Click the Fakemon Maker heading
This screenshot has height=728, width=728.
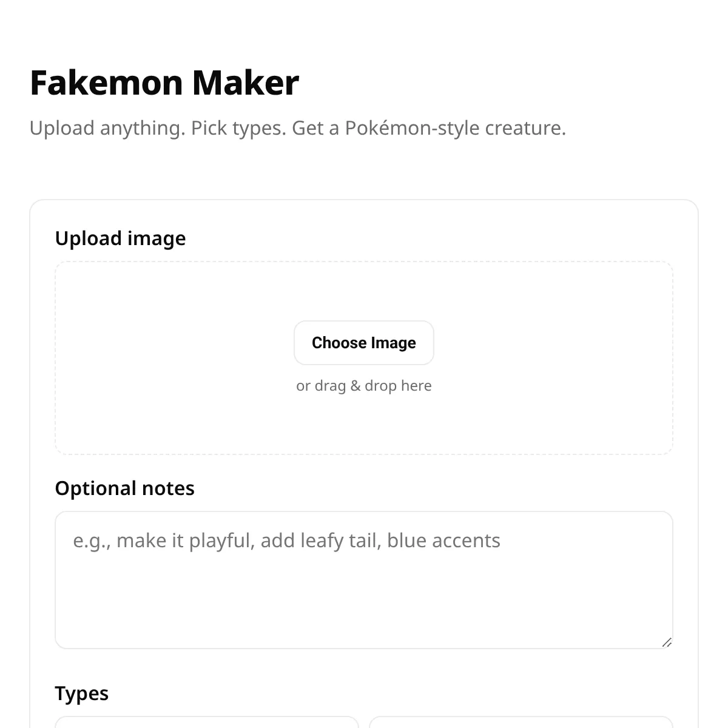point(164,83)
